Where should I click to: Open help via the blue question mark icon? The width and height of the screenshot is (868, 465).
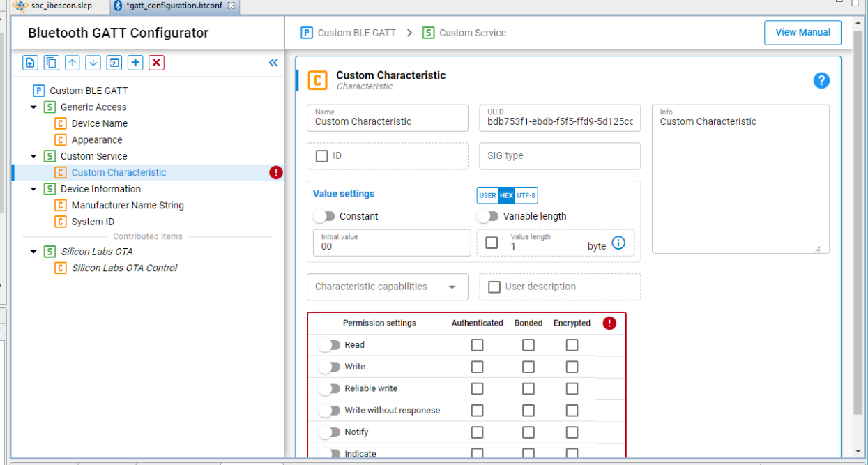click(821, 80)
